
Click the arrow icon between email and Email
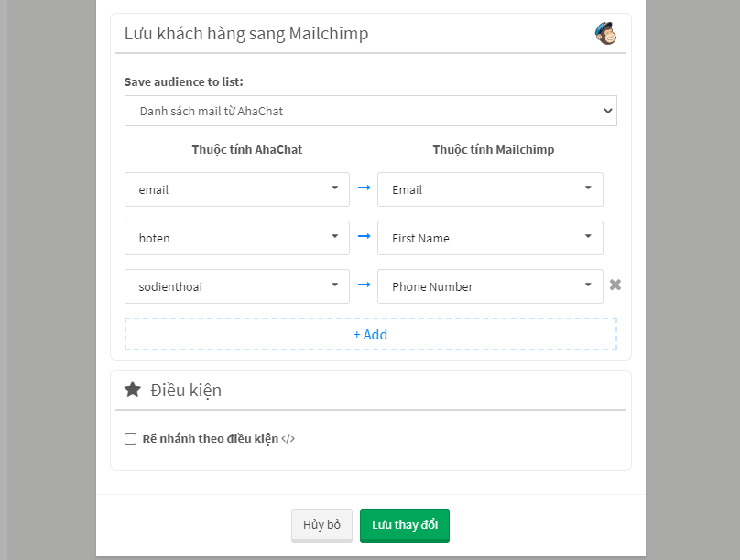(x=364, y=188)
